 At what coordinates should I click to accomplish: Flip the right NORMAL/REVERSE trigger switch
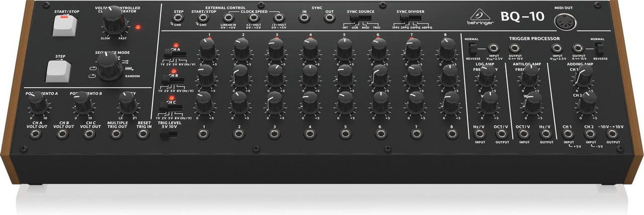click(x=598, y=49)
